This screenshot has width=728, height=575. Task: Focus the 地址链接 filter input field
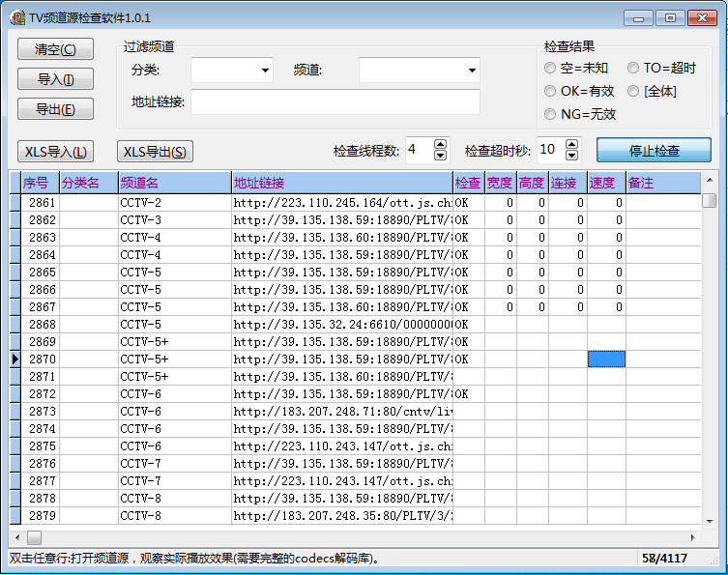[x=335, y=102]
